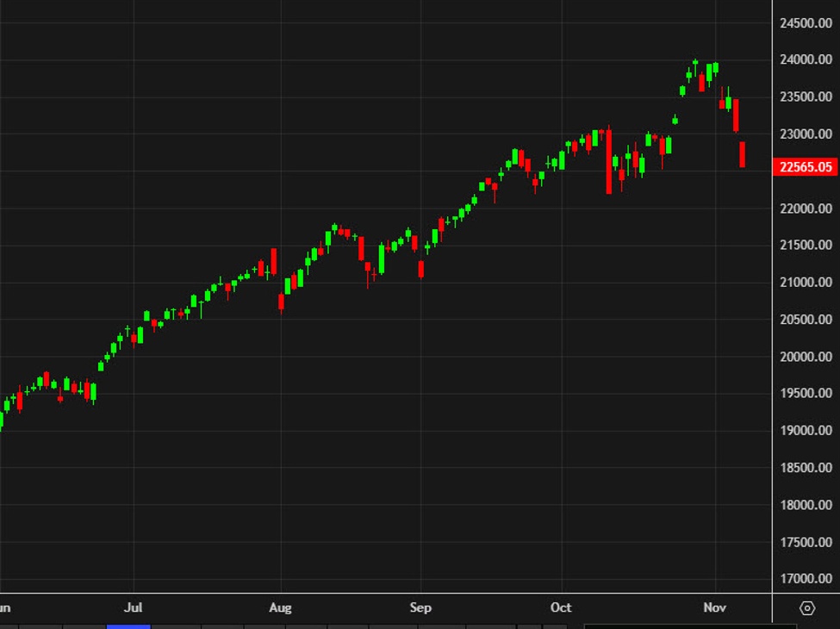This screenshot has height=629, width=840.
Task: Click the red current price label 22565.05
Action: tap(806, 167)
